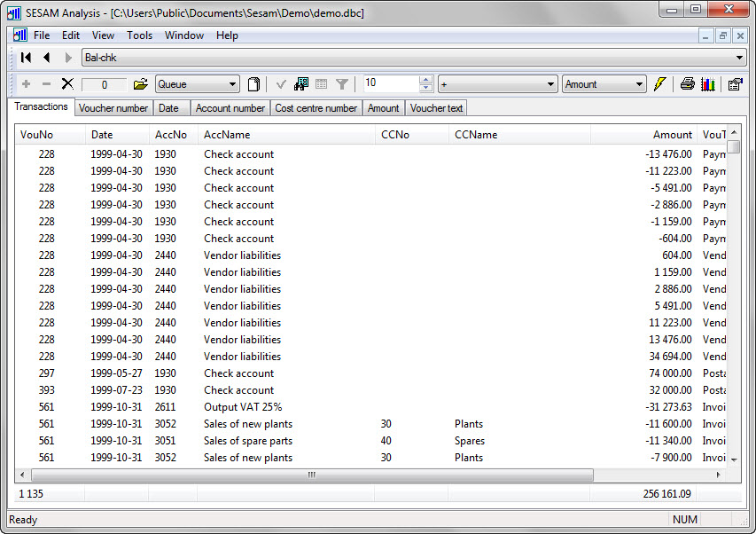This screenshot has height=534, width=756.
Task: Decrease the value 10 with spinner down
Action: pos(425,88)
